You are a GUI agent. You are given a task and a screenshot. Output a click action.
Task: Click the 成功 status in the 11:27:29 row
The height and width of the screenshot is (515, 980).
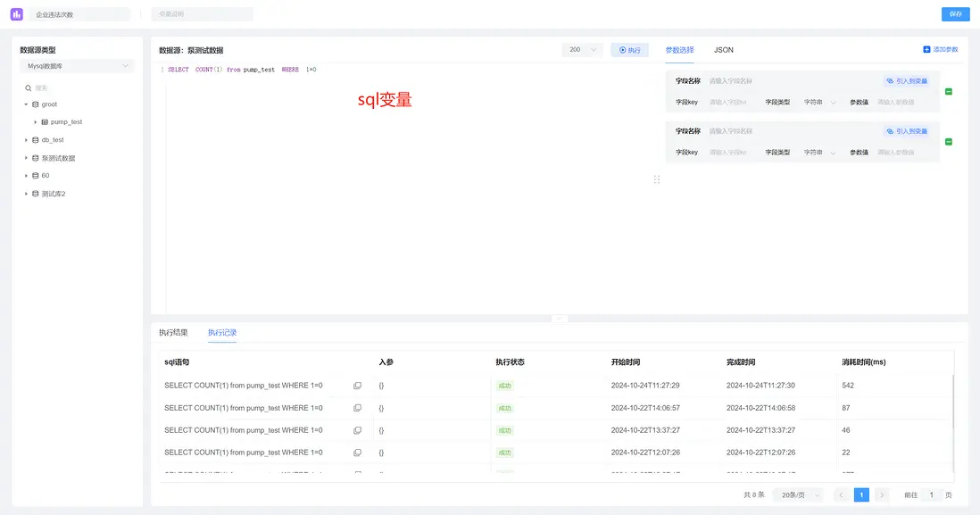[x=504, y=386]
